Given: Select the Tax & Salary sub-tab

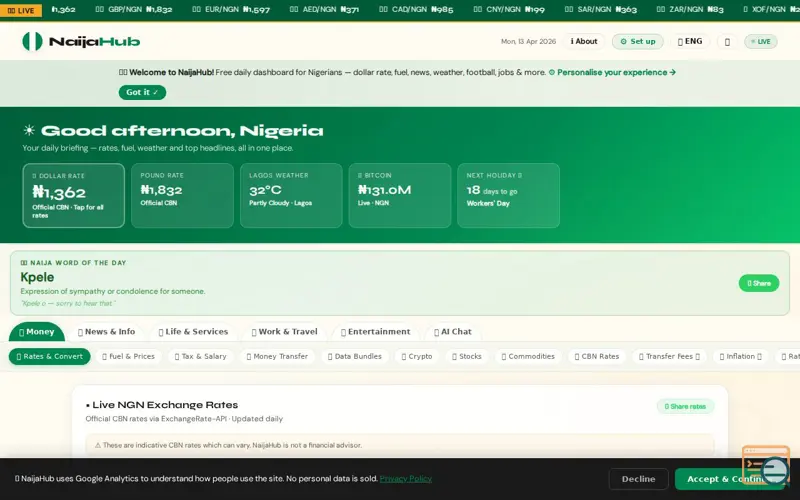Looking at the screenshot, I should (x=201, y=357).
